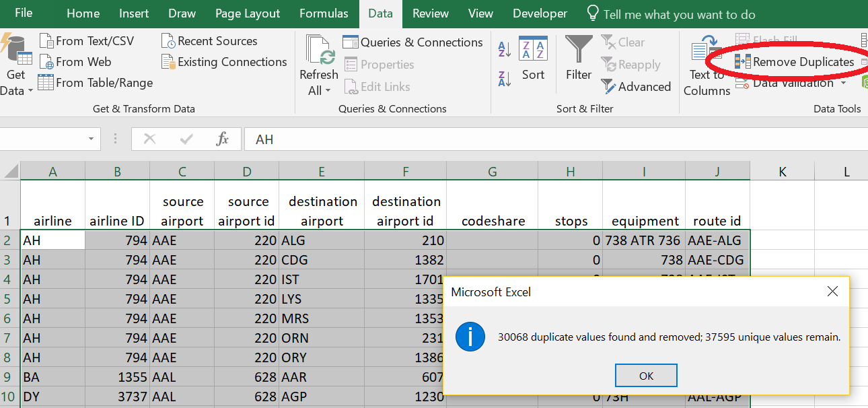Import data using From Text/CSV
868x408 pixels.
click(x=87, y=41)
